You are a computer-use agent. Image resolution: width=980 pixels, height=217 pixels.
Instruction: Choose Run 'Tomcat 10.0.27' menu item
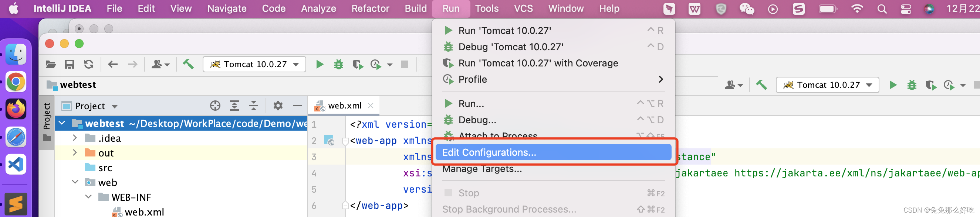pos(554,30)
